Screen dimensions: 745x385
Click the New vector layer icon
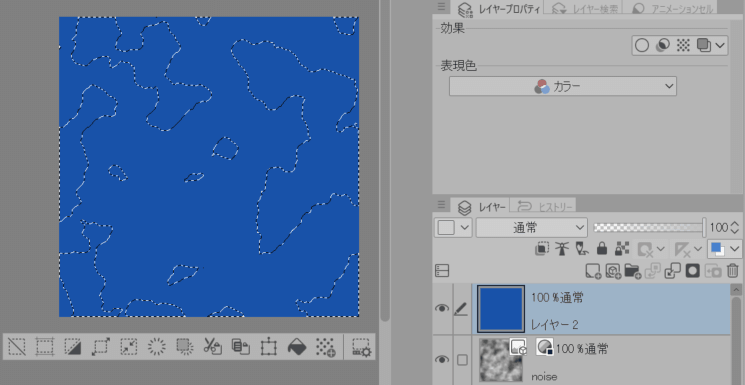click(613, 271)
